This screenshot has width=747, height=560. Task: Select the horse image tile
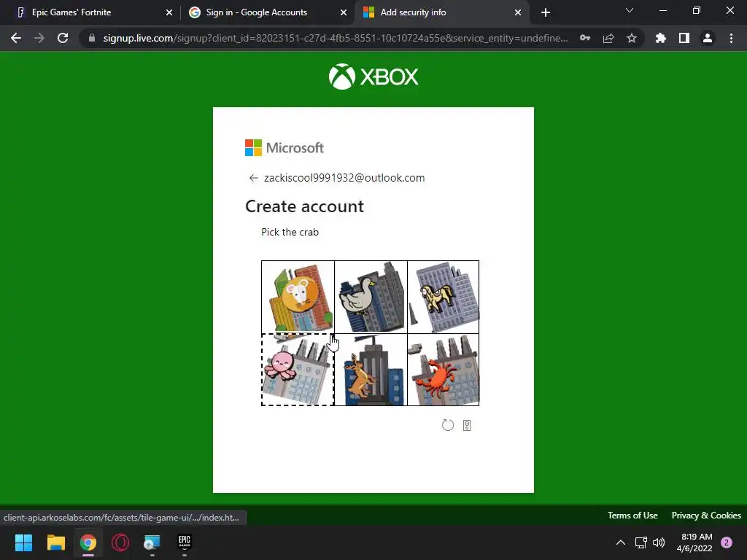443,297
